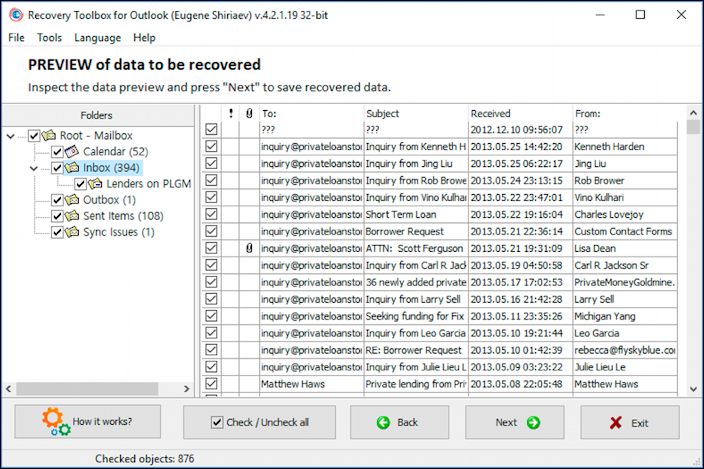
Task: Click the Calendar folder icon in tree
Action: click(72, 152)
